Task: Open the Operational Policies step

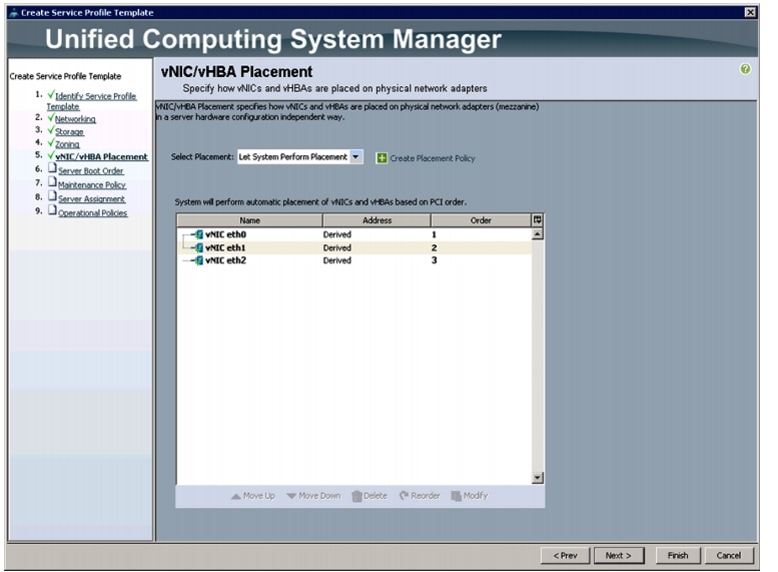Action: [x=93, y=213]
